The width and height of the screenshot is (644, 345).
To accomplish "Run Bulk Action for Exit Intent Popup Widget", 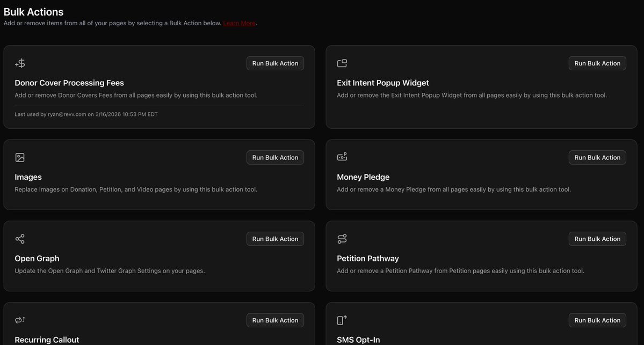I will [x=597, y=63].
